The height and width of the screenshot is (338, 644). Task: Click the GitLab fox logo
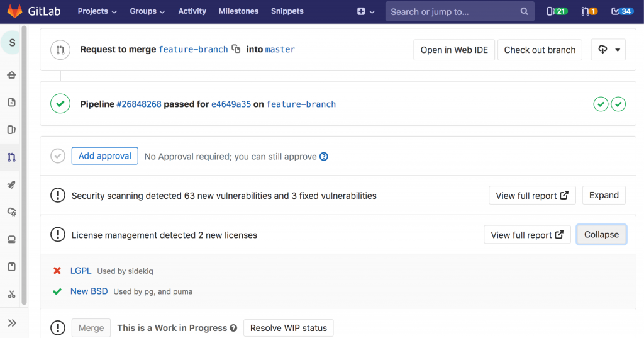pyautogui.click(x=14, y=11)
